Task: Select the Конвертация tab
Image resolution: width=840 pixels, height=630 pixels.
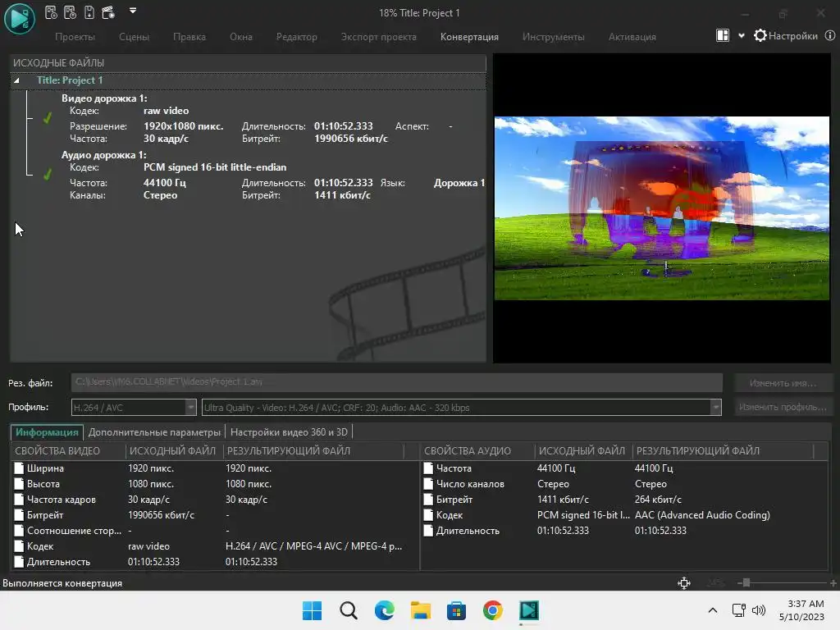Action: tap(469, 37)
